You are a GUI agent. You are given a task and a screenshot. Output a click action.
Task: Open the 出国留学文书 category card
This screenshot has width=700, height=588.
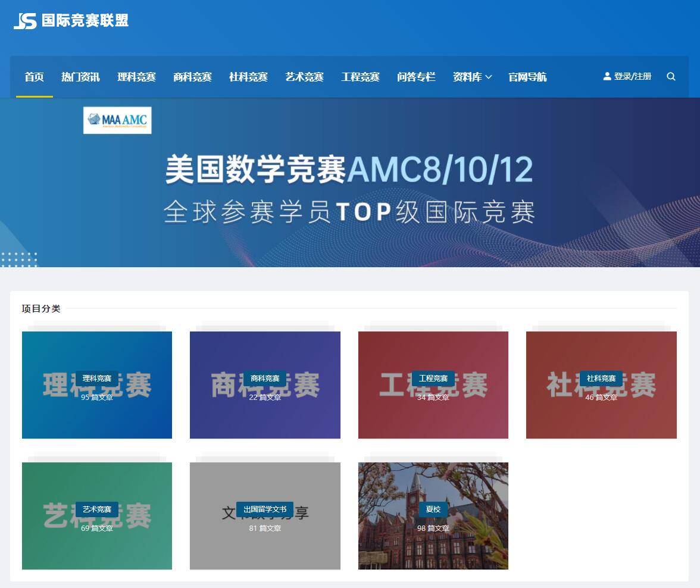point(265,515)
